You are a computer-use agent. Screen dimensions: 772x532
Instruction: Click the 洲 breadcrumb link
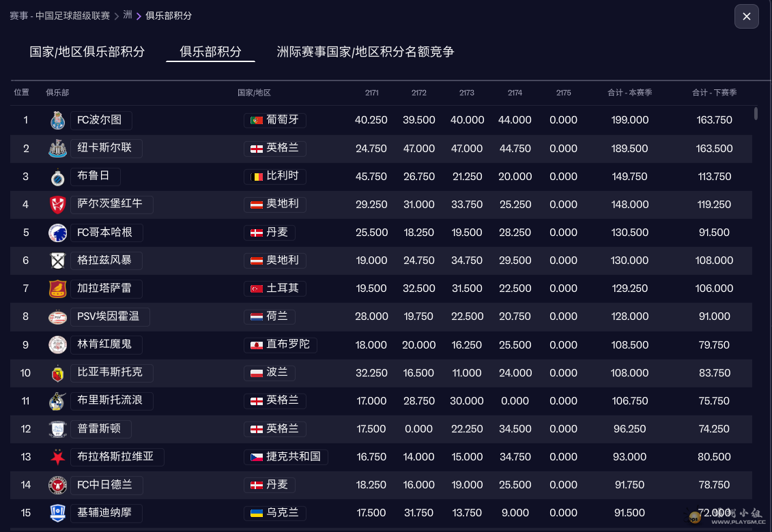pos(128,15)
